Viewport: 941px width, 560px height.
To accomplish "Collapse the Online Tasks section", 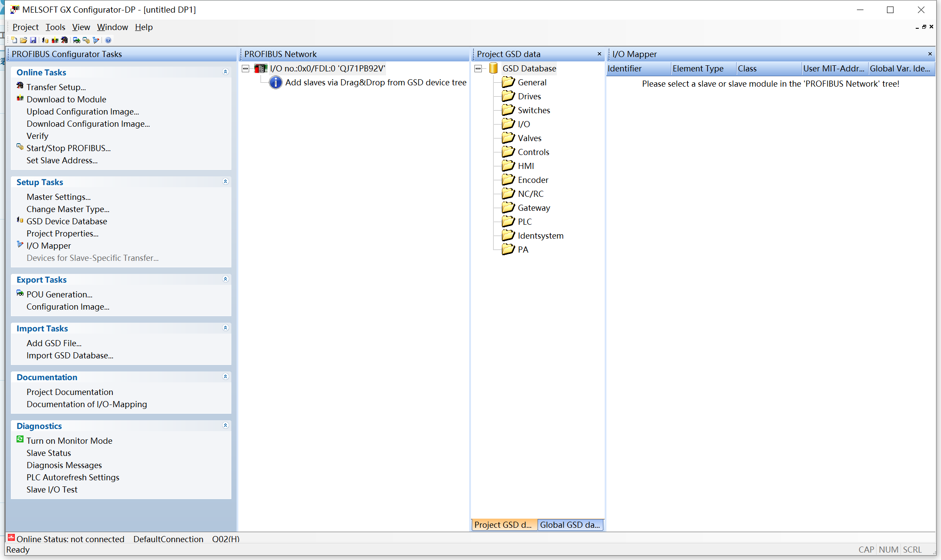I will pos(225,72).
